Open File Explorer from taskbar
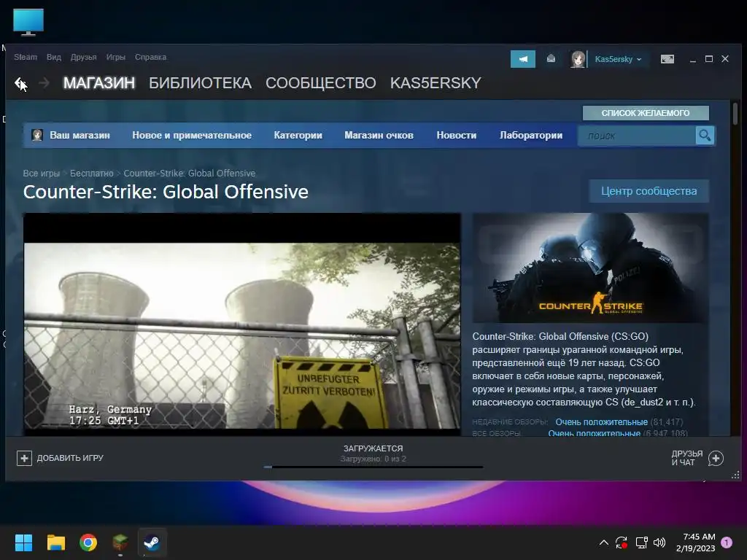747x560 pixels. coord(55,542)
